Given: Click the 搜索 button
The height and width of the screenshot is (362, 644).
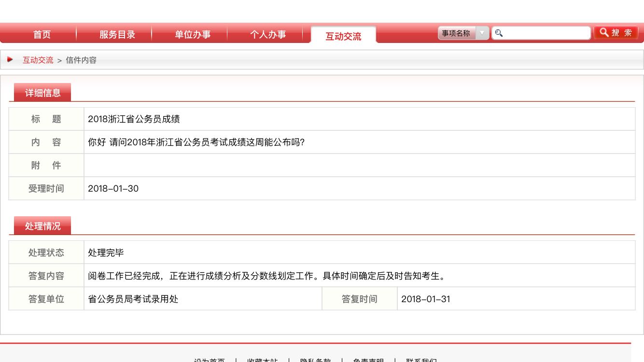Looking at the screenshot, I should click(616, 32).
